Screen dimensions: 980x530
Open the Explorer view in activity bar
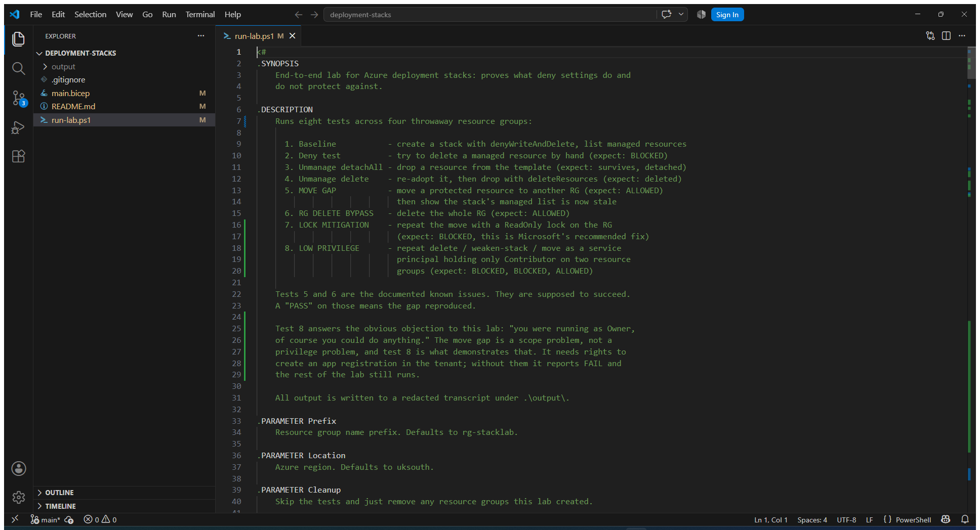point(19,39)
